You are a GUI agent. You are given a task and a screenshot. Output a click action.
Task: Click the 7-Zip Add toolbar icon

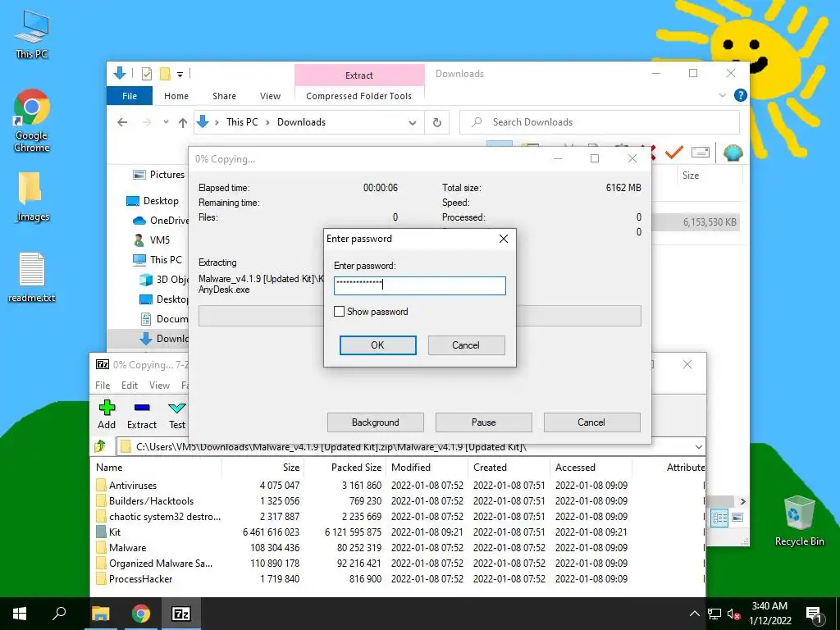107,414
